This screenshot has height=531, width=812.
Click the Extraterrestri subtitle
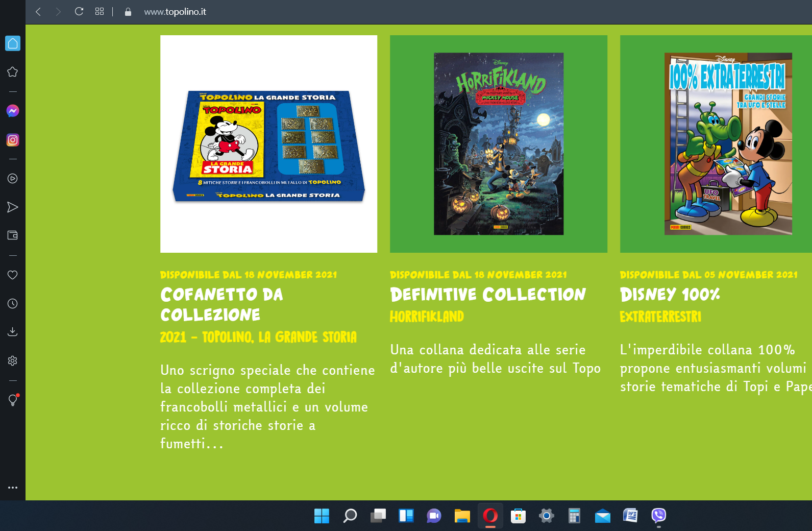pyautogui.click(x=661, y=317)
